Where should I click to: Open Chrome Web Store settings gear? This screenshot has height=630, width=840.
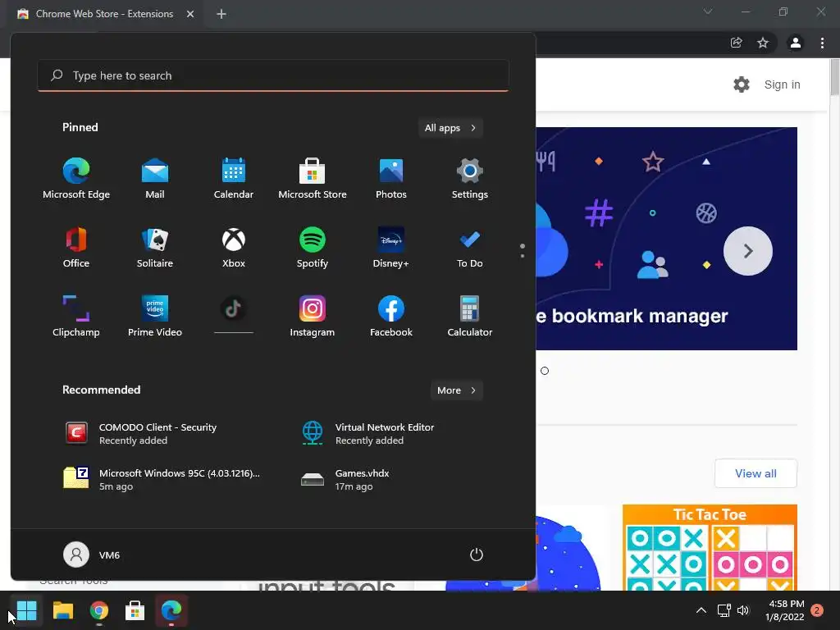(x=742, y=84)
